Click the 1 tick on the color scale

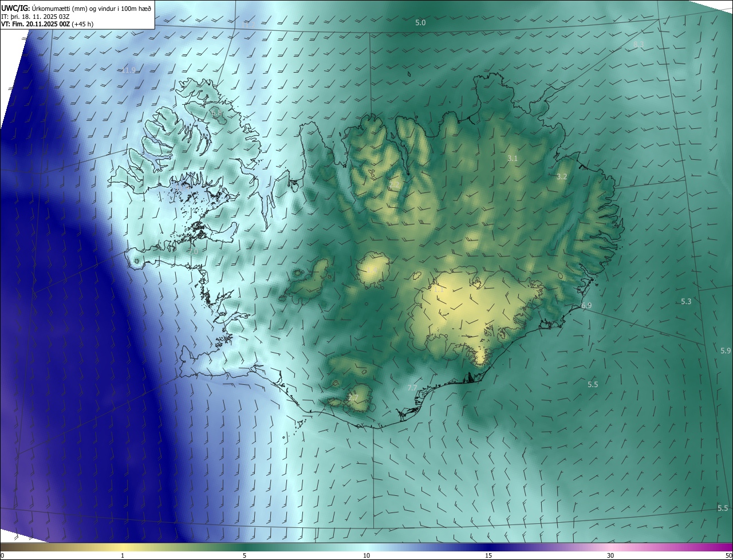click(x=123, y=555)
